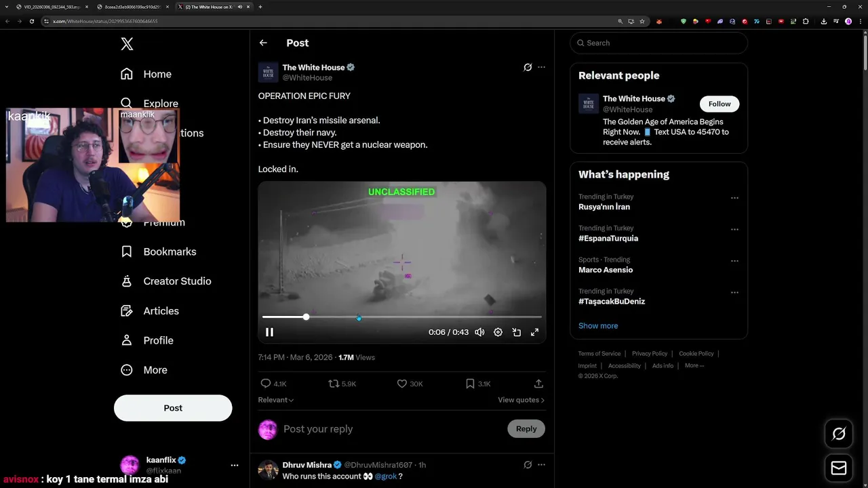This screenshot has height=488, width=868.
Task: Go back using the Post header arrow
Action: pyautogui.click(x=263, y=43)
